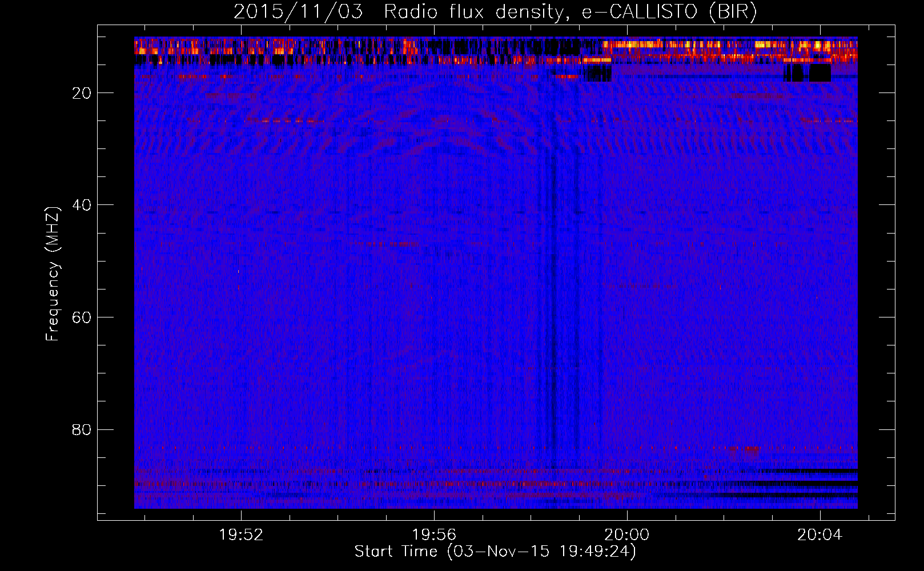The width and height of the screenshot is (924, 571).
Task: Click the '80' frequency tick label
Action: (x=82, y=429)
